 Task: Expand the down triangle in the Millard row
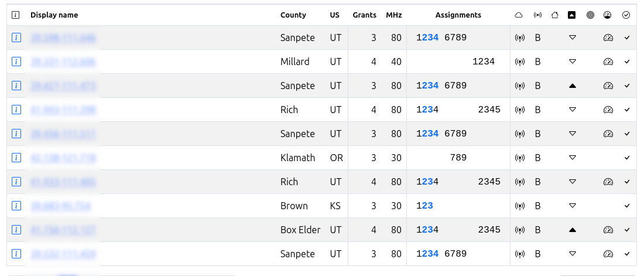click(573, 62)
